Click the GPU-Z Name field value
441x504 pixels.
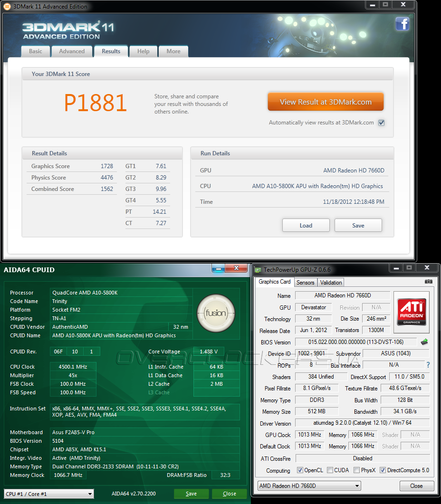point(343,295)
